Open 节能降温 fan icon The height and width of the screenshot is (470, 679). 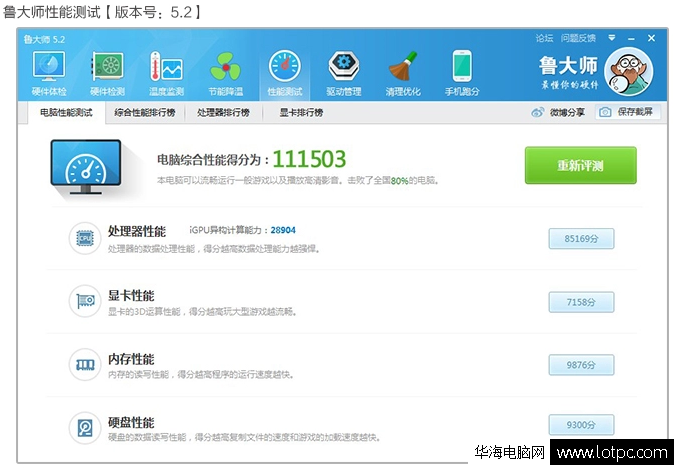[225, 66]
